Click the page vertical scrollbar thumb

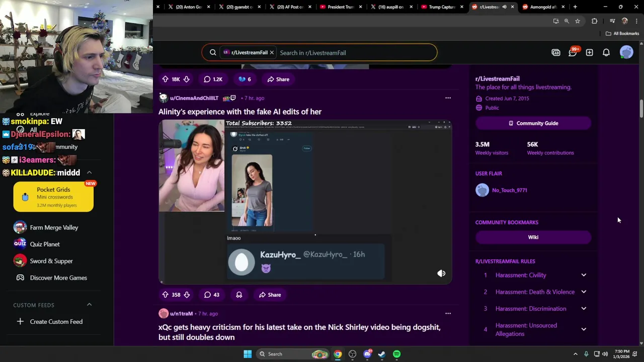[x=641, y=109]
